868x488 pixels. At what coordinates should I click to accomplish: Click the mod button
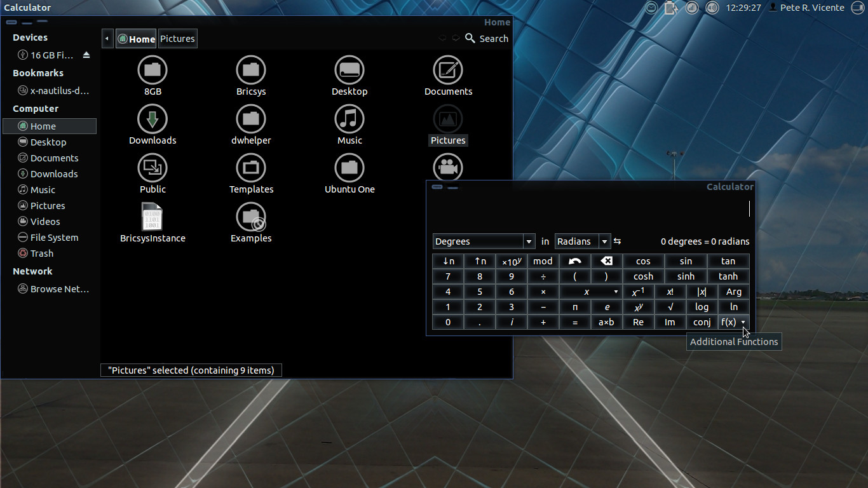543,261
